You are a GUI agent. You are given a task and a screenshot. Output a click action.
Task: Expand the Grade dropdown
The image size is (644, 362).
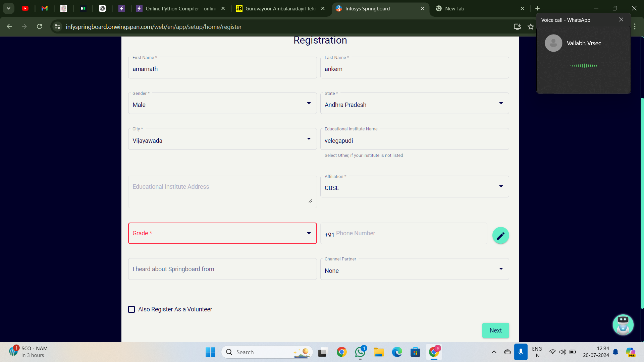tap(222, 233)
